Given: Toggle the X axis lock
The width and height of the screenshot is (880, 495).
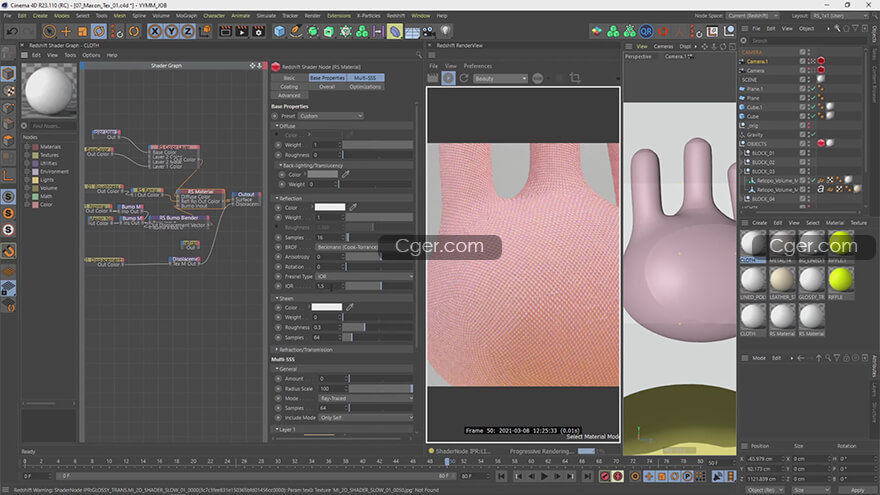Looking at the screenshot, I should click(x=155, y=31).
